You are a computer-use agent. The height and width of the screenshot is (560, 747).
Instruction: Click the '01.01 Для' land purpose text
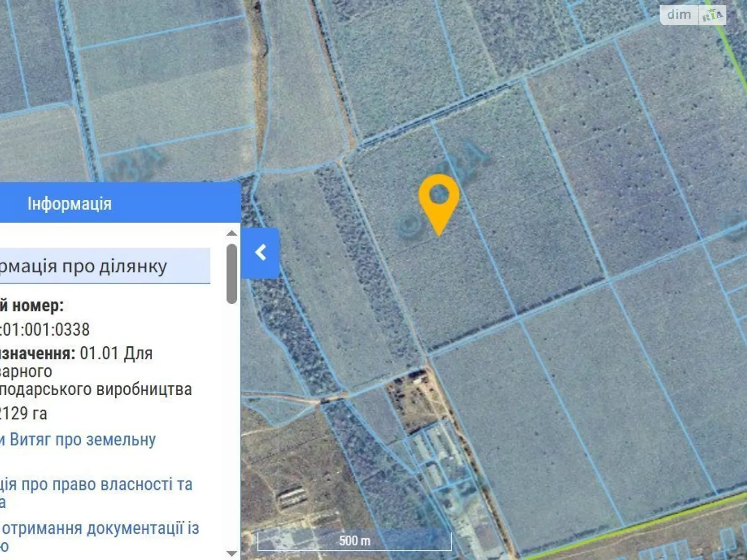pyautogui.click(x=116, y=353)
